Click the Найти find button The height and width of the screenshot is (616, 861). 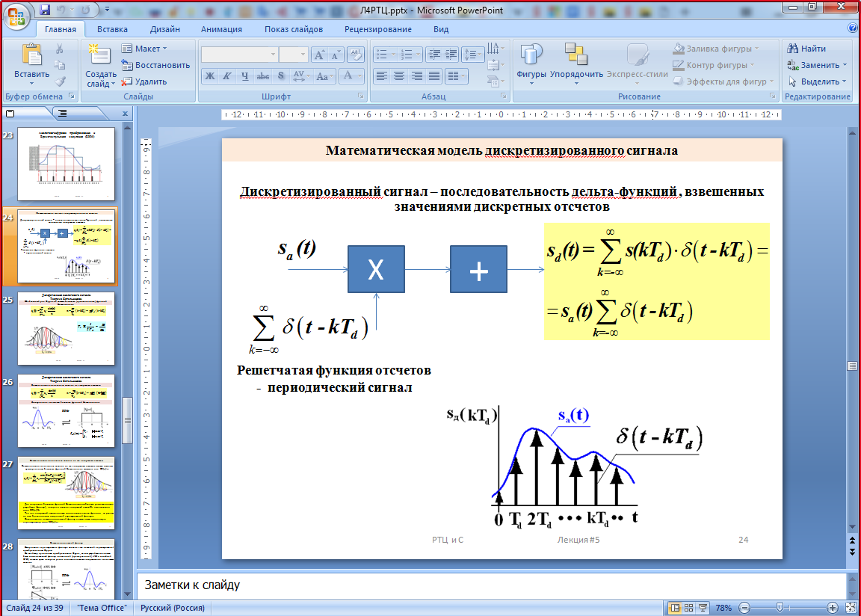point(806,49)
